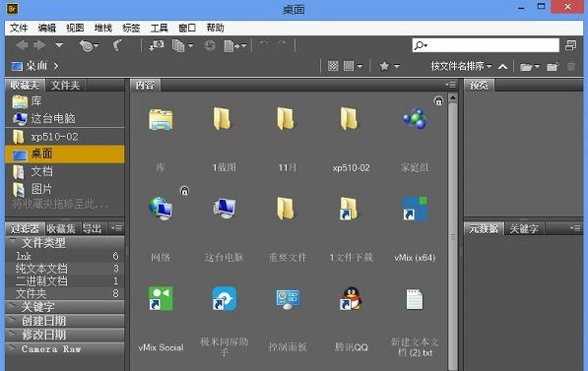Image resolution: width=588 pixels, height=371 pixels.
Task: Click the Open in Camera Raw icon
Action: [x=210, y=45]
